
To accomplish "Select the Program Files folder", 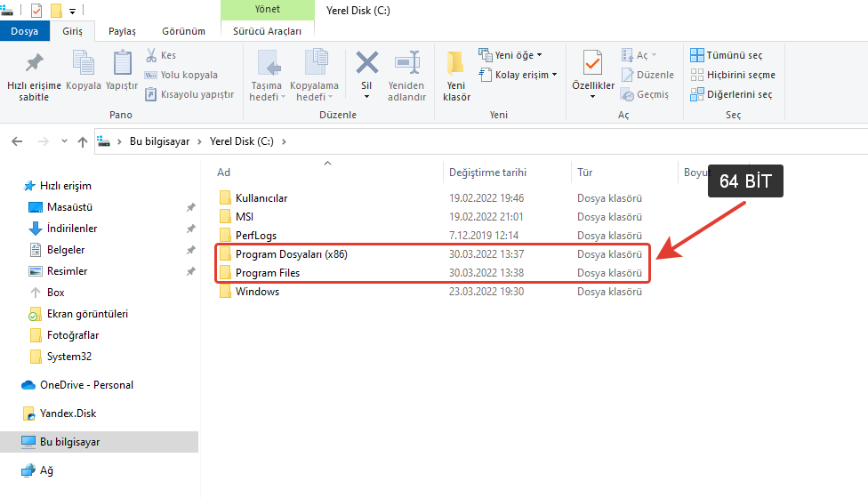I will (267, 273).
